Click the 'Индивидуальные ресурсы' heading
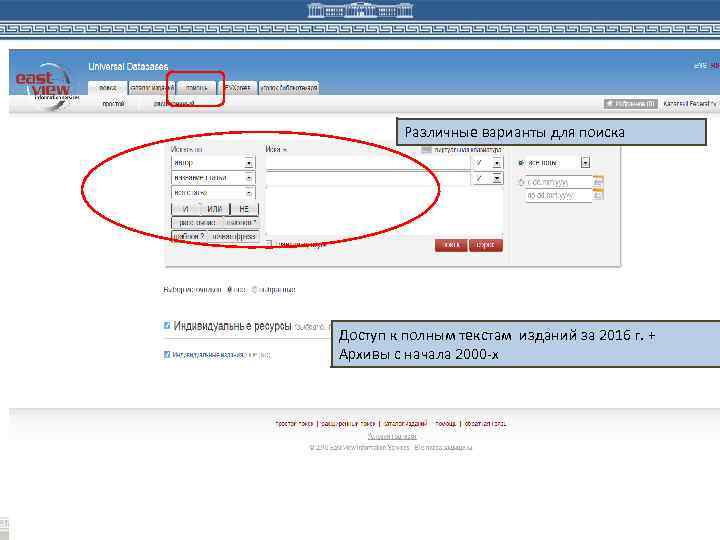720x540 pixels. click(232, 326)
